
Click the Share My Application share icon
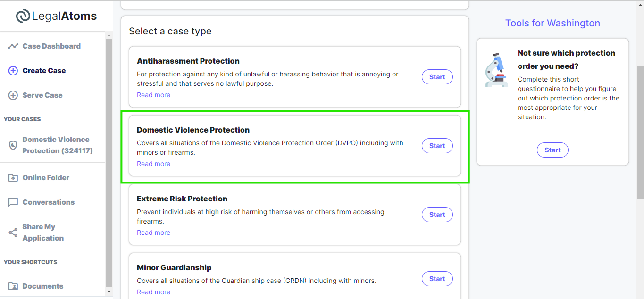[x=13, y=233]
